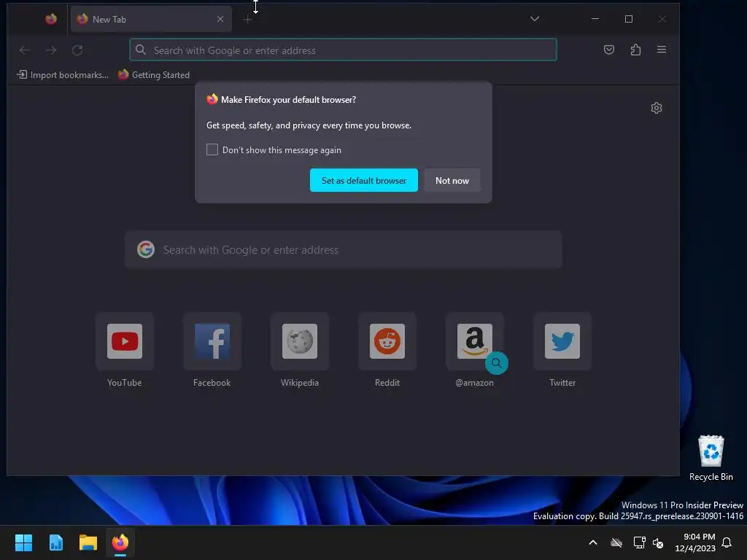Select the Recycle Bin desktop icon

[711, 458]
